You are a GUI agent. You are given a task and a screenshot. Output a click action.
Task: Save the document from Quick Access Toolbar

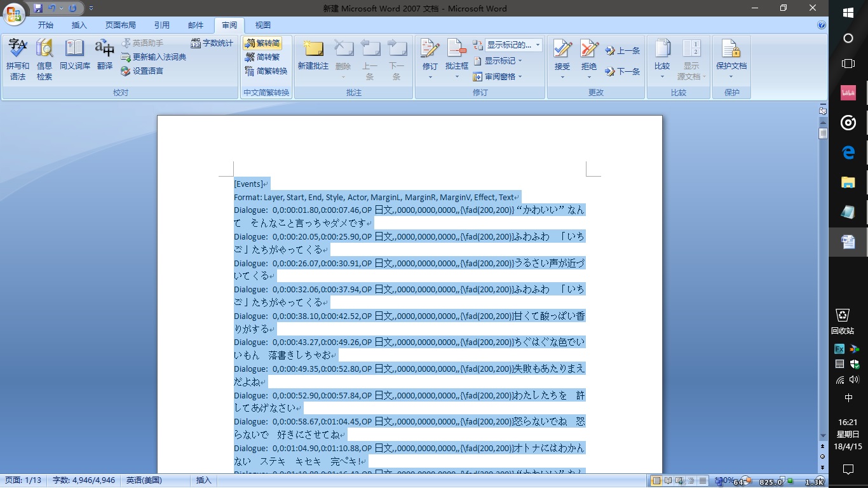38,8
